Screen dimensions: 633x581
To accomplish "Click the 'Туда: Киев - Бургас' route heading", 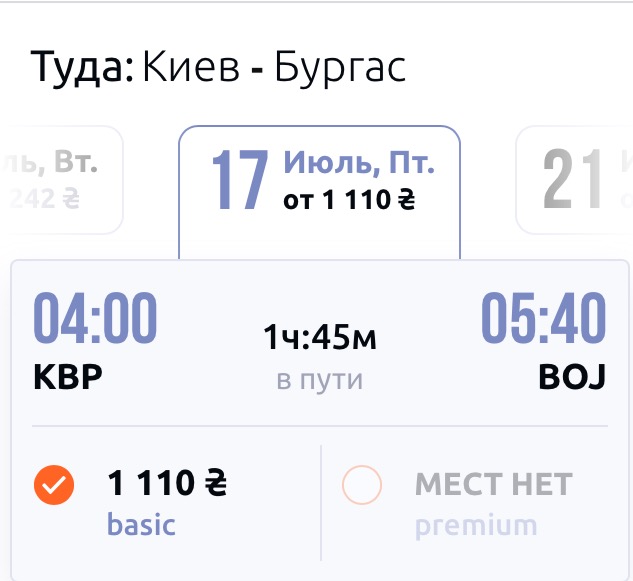I will coord(218,68).
